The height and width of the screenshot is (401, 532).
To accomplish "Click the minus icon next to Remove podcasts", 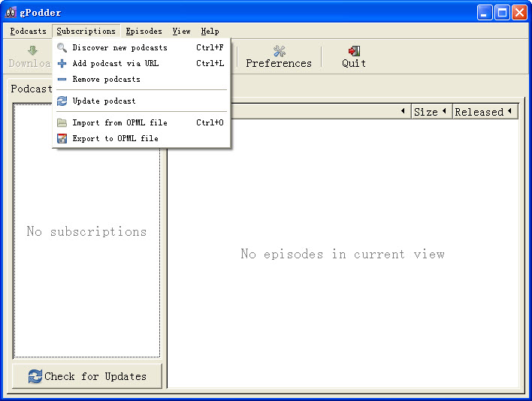I will pos(62,79).
